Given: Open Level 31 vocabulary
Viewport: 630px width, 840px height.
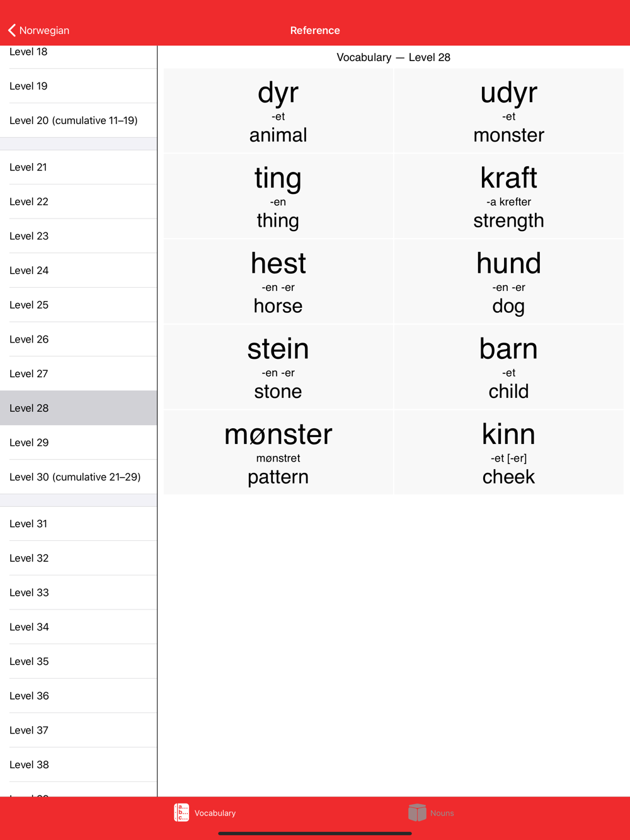Looking at the screenshot, I should [79, 523].
